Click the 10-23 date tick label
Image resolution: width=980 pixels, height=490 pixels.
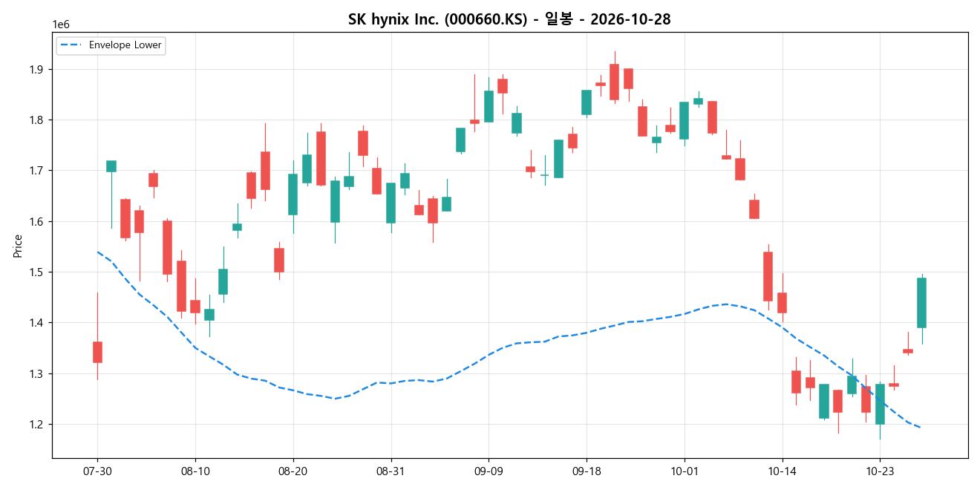(x=880, y=470)
